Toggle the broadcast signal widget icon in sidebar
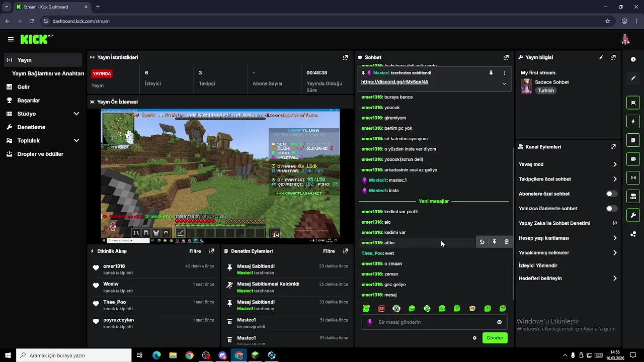 click(x=633, y=177)
